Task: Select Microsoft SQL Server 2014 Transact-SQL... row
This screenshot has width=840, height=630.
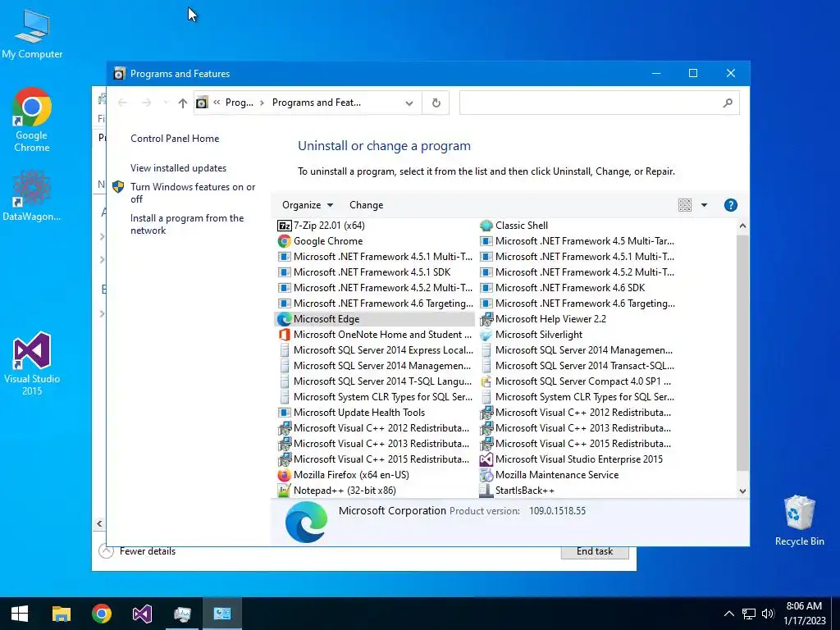Action: (577, 365)
